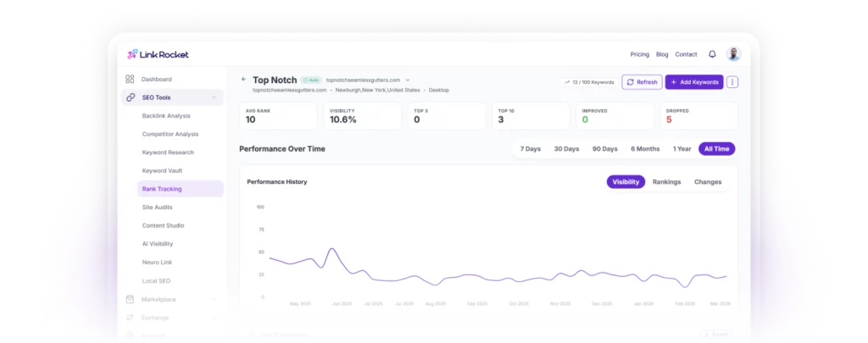Open Local SEO
The image size is (868, 343).
[x=156, y=280]
